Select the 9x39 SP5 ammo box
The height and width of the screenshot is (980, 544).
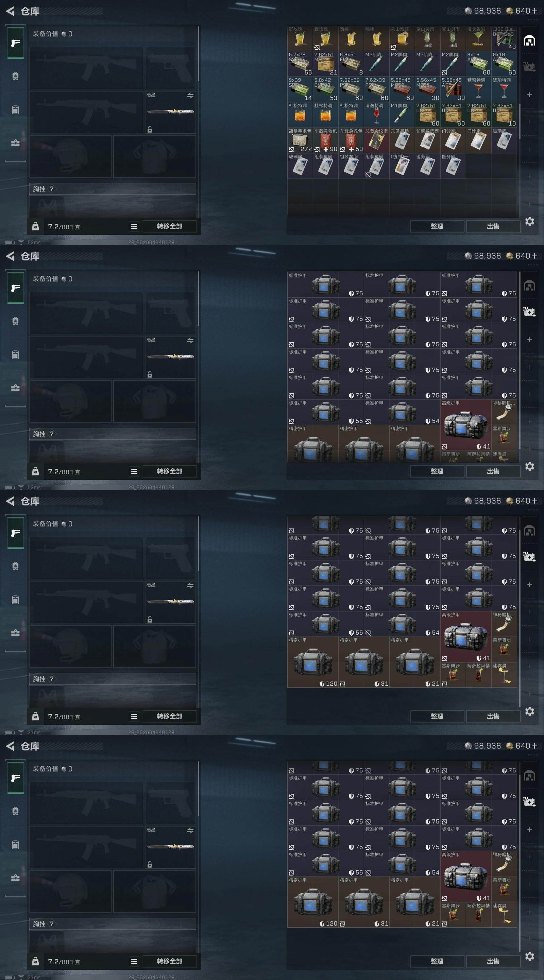[300, 89]
